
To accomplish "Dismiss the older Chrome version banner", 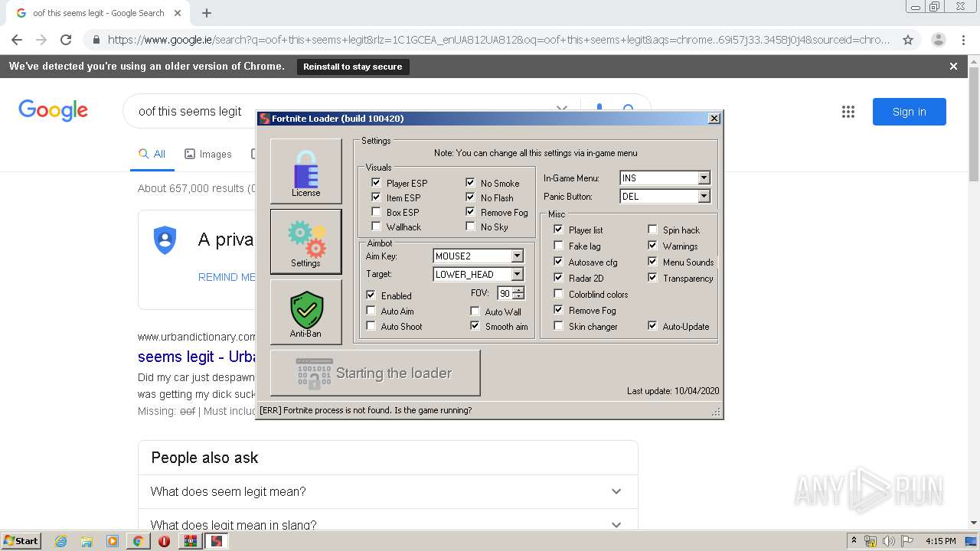I will tap(953, 67).
